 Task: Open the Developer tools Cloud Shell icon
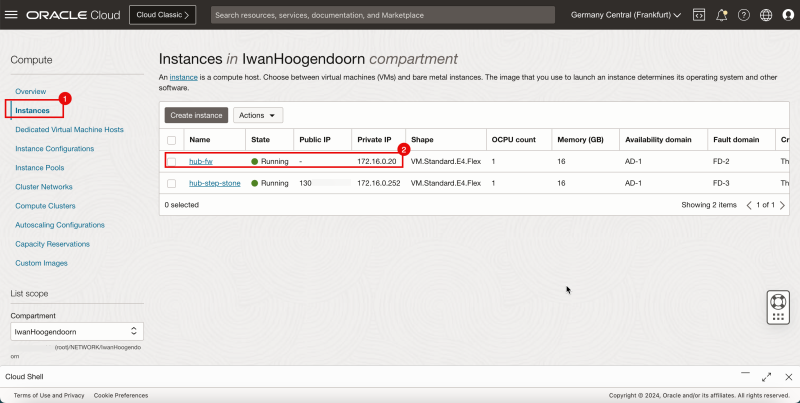point(698,15)
